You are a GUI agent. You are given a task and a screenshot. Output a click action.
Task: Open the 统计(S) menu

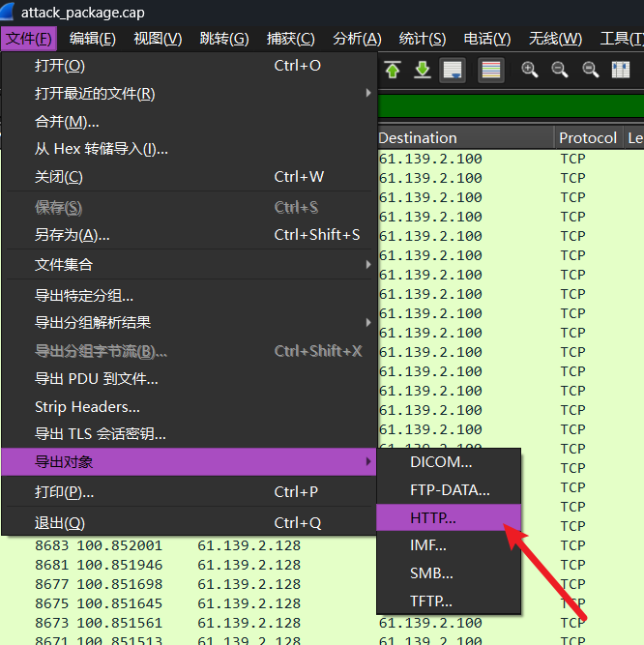pos(423,39)
